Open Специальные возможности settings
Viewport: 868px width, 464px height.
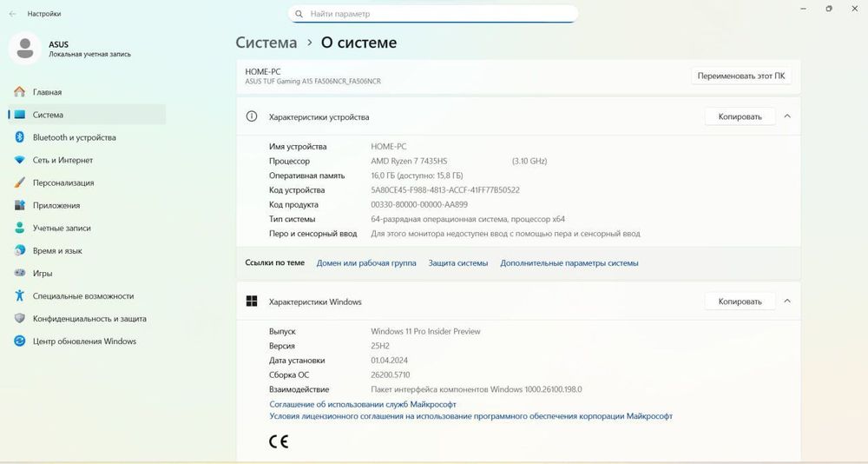[88, 295]
